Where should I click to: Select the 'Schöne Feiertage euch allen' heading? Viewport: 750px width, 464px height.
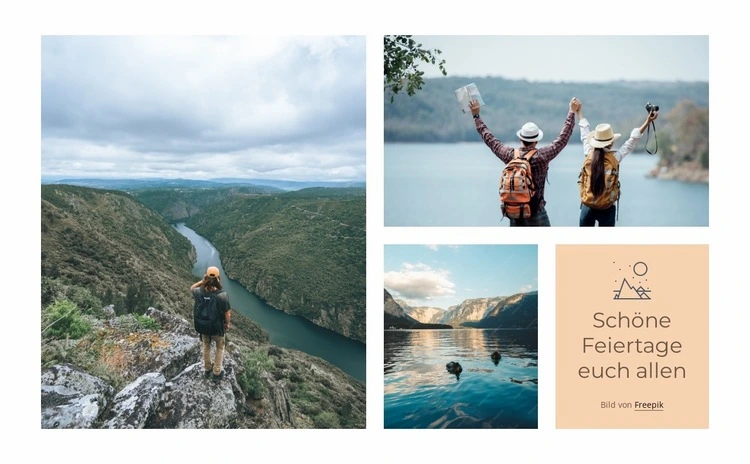(632, 345)
